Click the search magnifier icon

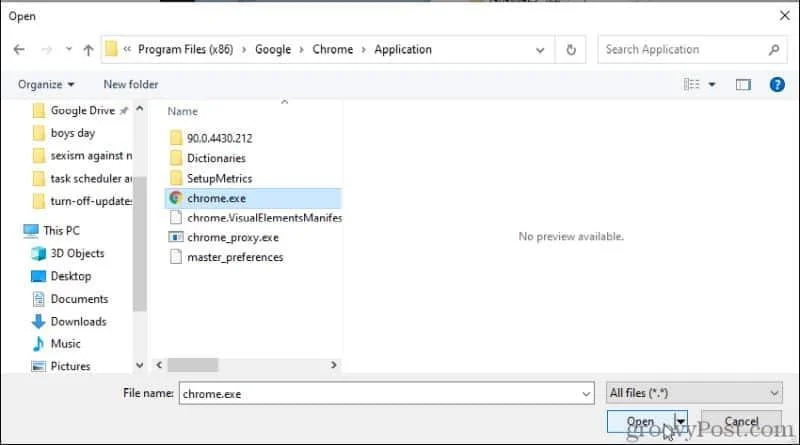(x=774, y=50)
